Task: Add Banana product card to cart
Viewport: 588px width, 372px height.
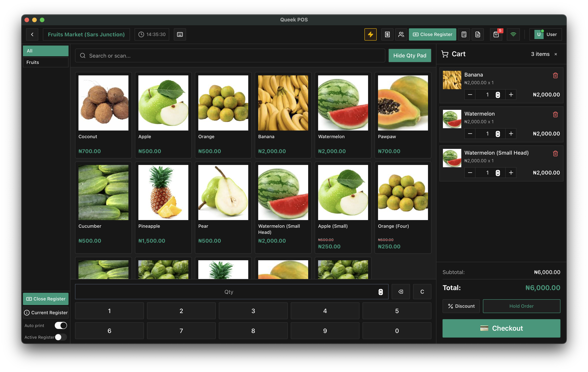Action: point(283,115)
